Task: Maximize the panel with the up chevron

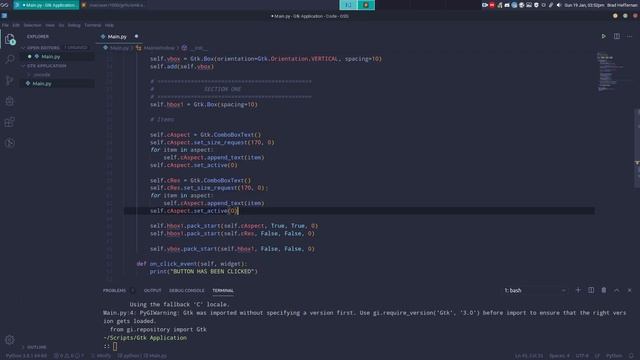Action: [x=617, y=290]
